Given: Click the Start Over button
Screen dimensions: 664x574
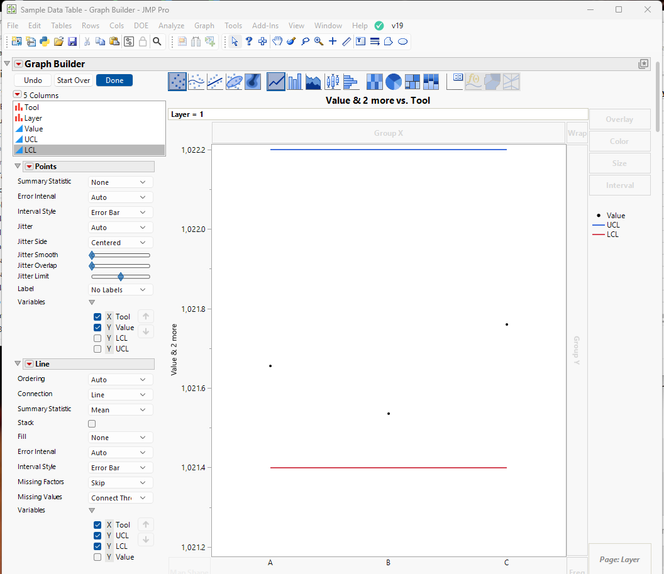Looking at the screenshot, I should 73,80.
